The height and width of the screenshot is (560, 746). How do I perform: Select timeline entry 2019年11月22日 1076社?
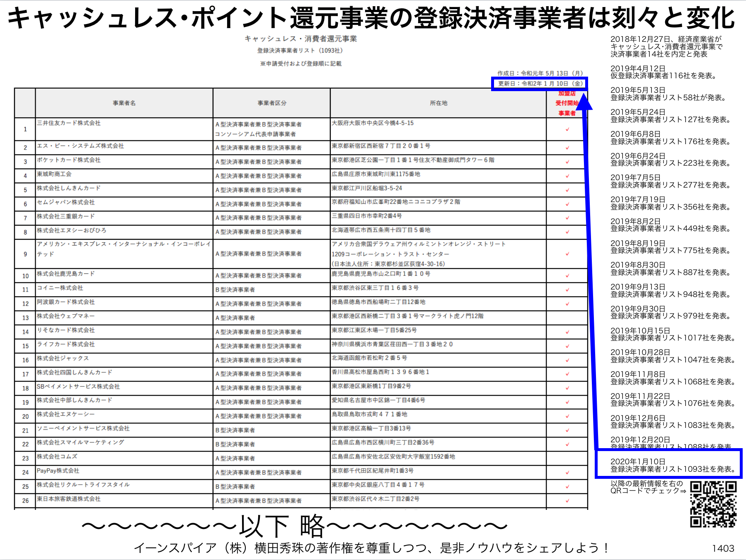coord(673,400)
